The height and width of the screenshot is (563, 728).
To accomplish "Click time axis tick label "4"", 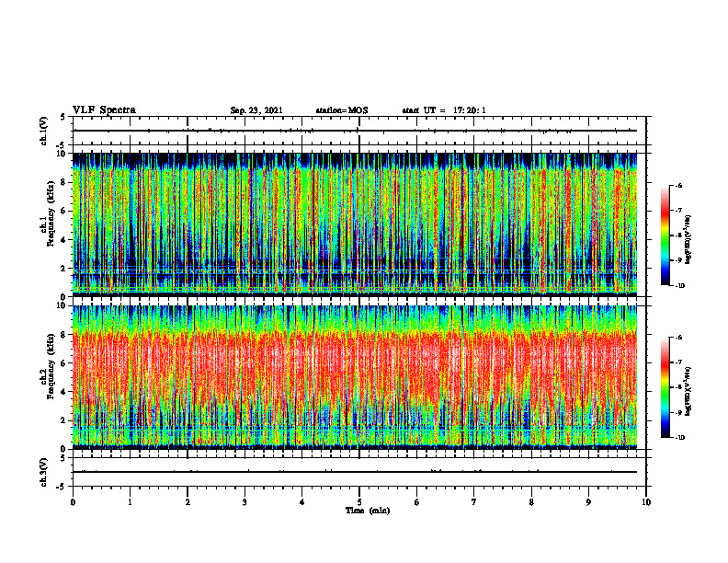I will coord(302,502).
